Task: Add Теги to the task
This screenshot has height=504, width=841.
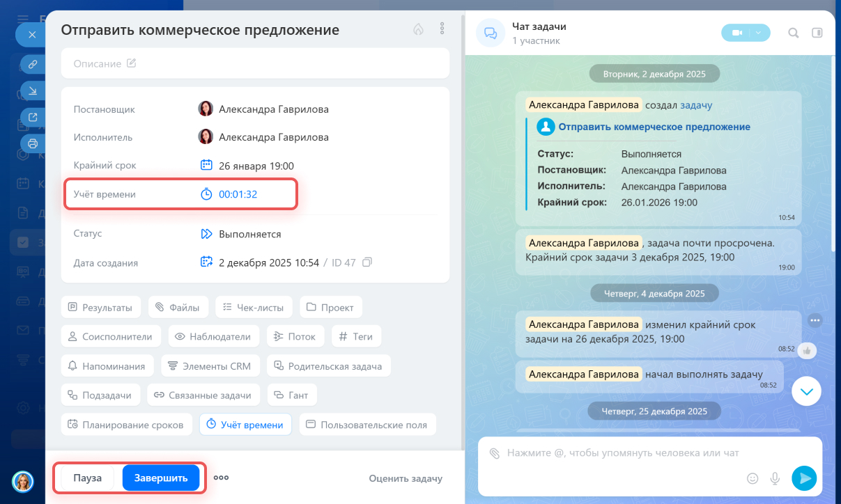Action: [x=356, y=336]
